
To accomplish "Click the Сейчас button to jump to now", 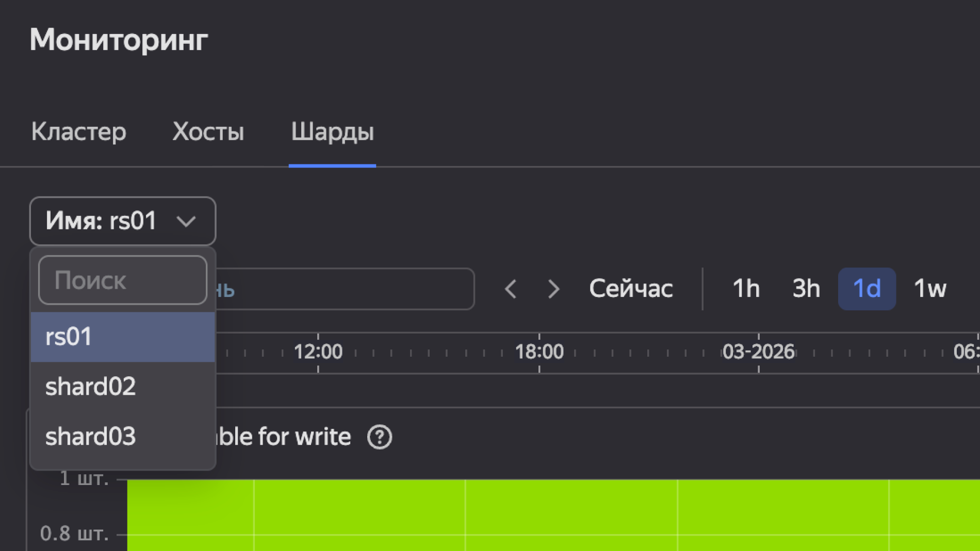I will click(x=630, y=289).
